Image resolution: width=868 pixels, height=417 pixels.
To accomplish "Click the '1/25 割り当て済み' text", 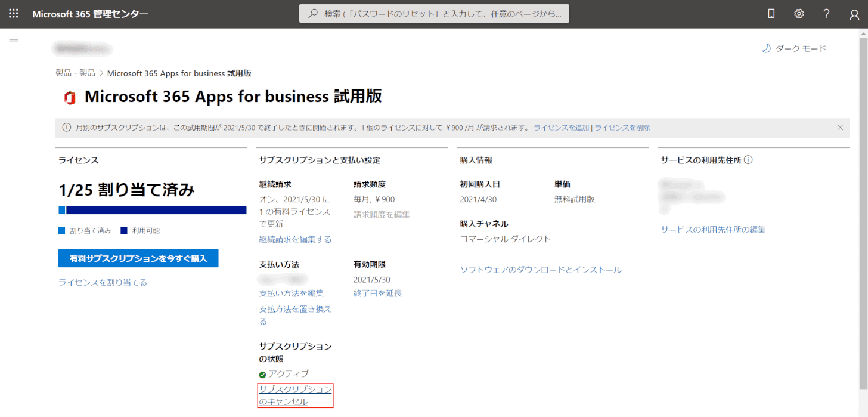I will pyautogui.click(x=127, y=190).
